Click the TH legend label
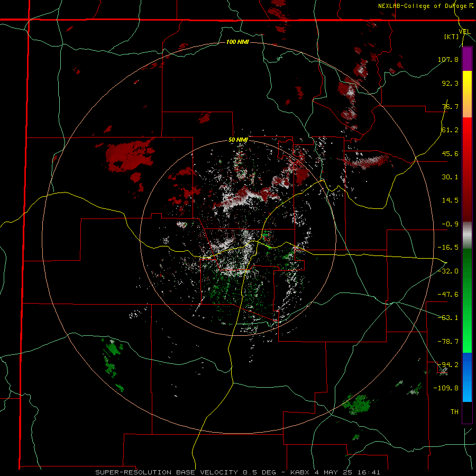 click(x=454, y=411)
